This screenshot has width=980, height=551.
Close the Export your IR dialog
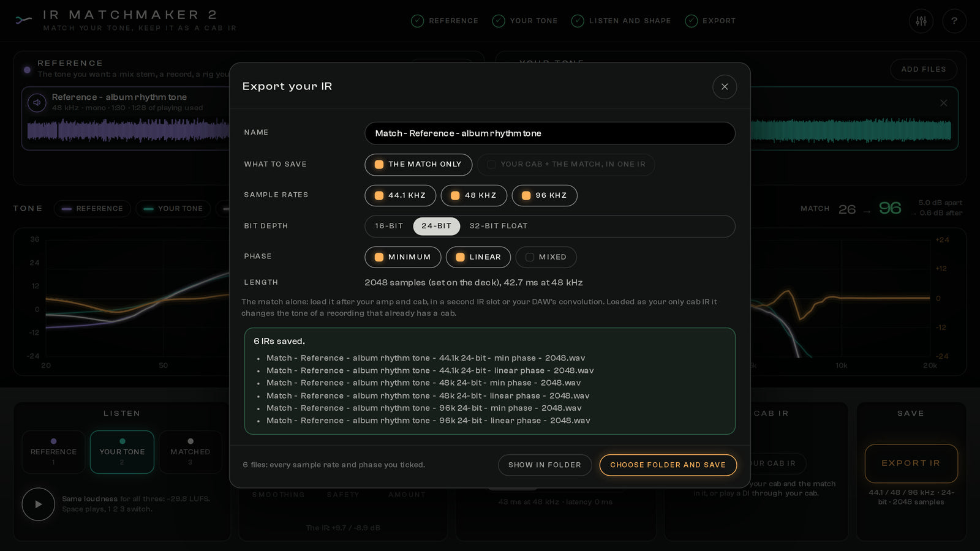coord(725,87)
